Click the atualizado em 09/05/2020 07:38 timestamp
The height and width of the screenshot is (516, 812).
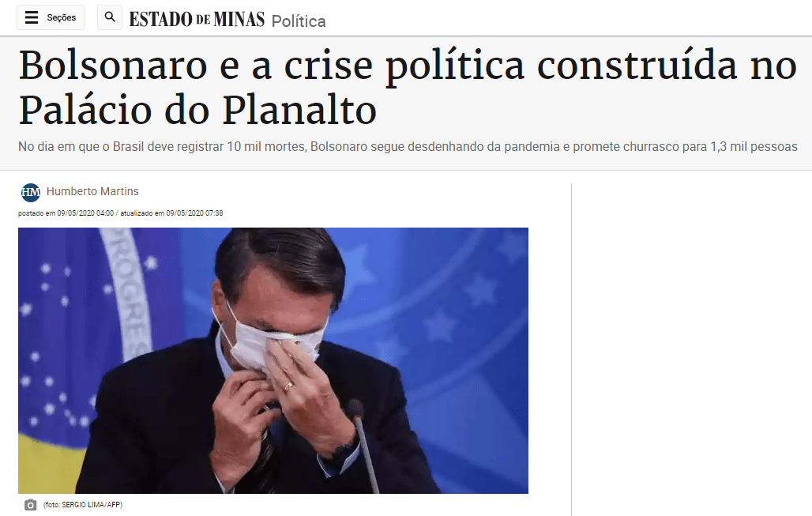(172, 213)
